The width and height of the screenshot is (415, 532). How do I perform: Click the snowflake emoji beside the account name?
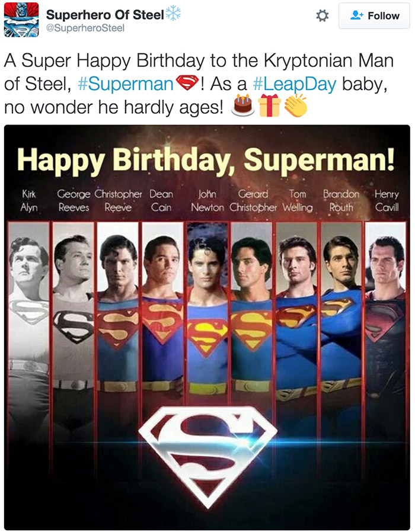click(173, 13)
